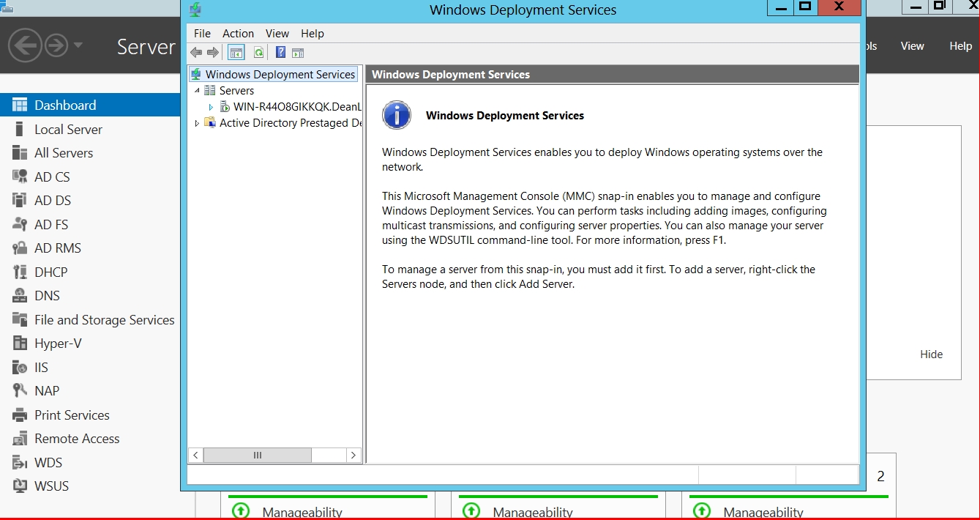980x520 pixels.
Task: Click the Forward arrow in WDS toolbar
Action: 213,52
